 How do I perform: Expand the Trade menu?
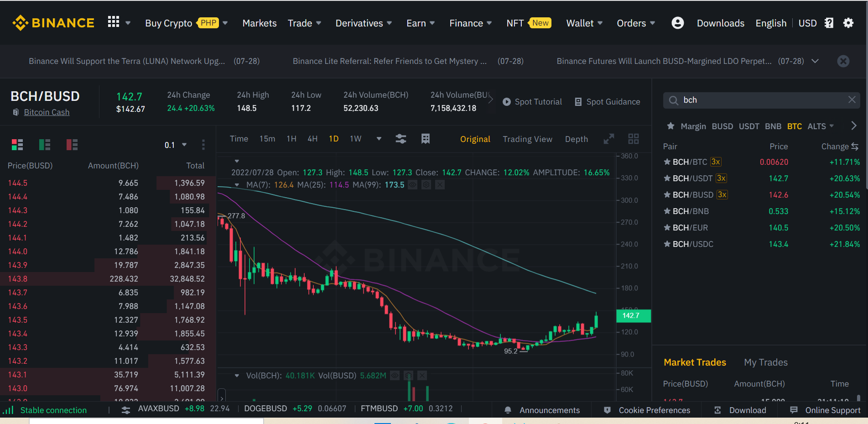[x=304, y=23]
